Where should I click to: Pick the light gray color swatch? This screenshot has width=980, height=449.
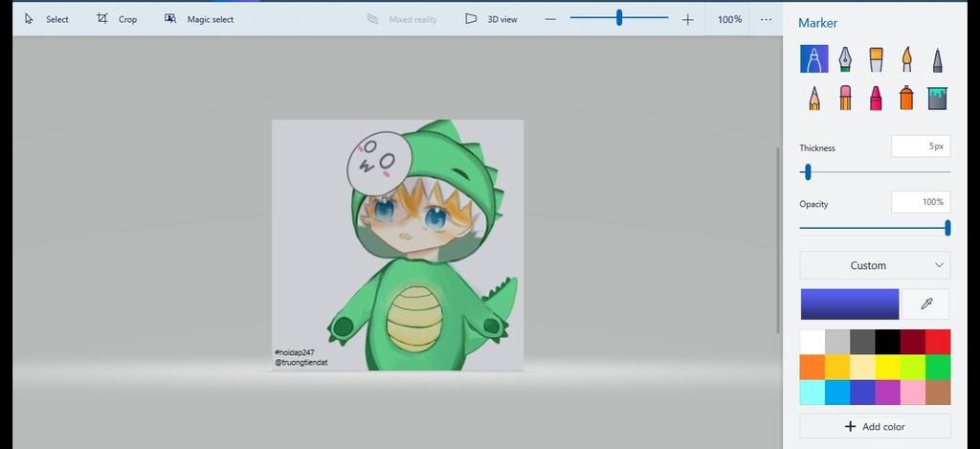click(x=837, y=342)
